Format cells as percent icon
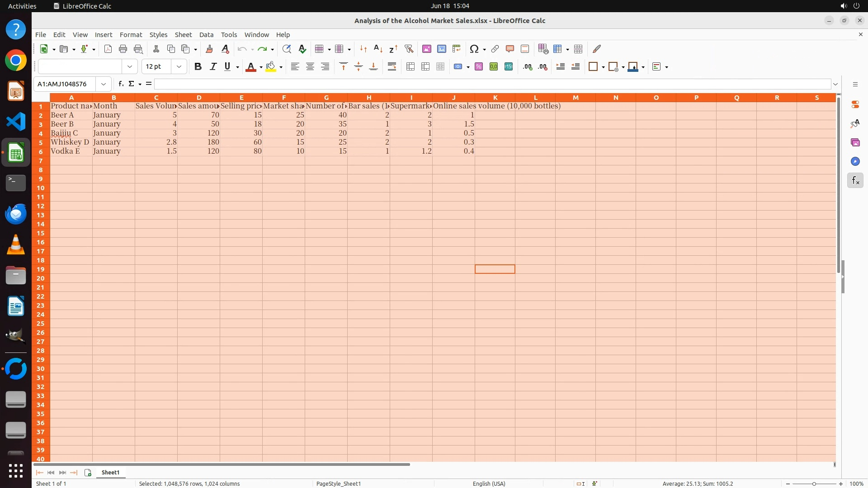This screenshot has width=868, height=488. pyautogui.click(x=479, y=67)
